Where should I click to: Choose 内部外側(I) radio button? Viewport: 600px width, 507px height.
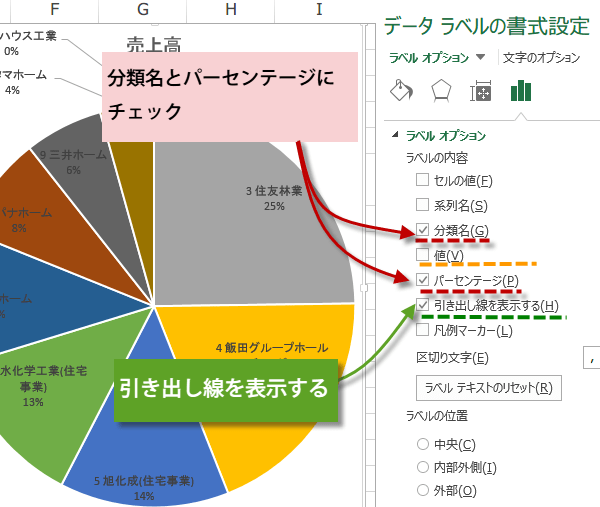pos(423,467)
